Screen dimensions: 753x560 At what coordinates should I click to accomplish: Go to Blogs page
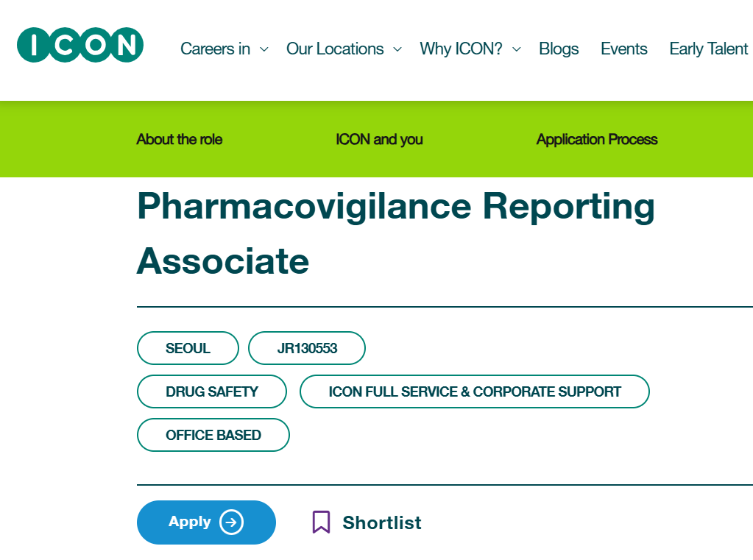click(559, 49)
